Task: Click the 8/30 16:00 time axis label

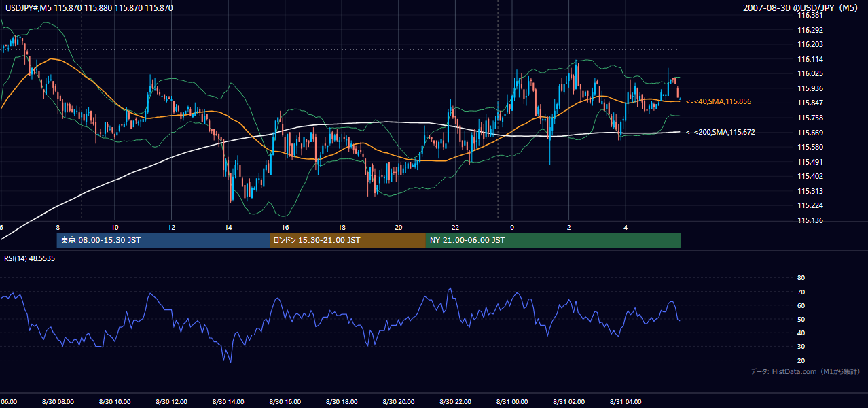Action: (x=285, y=402)
